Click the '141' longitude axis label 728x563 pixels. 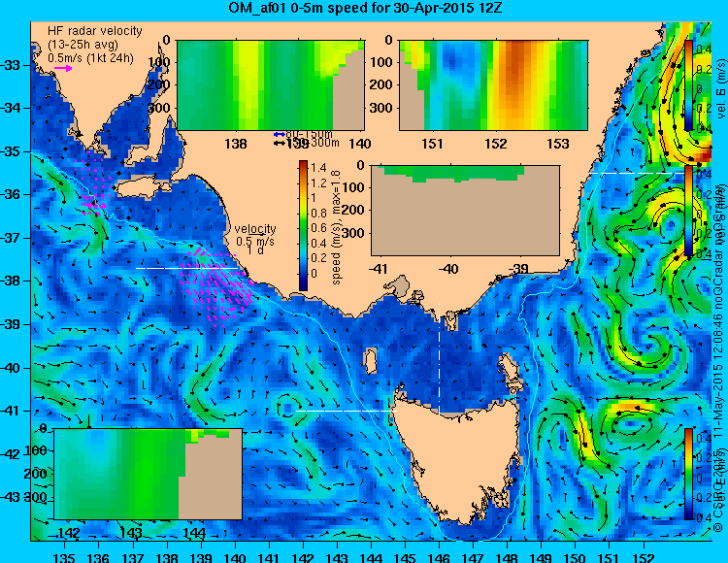268,557
